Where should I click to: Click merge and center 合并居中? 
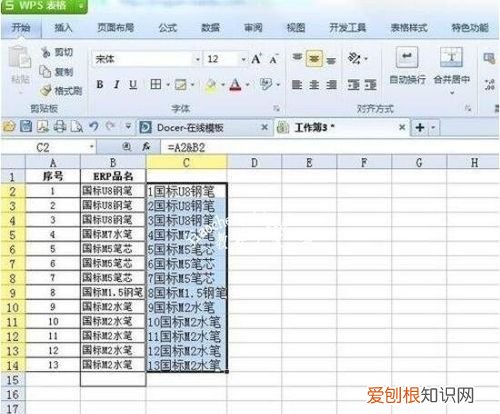(x=452, y=65)
